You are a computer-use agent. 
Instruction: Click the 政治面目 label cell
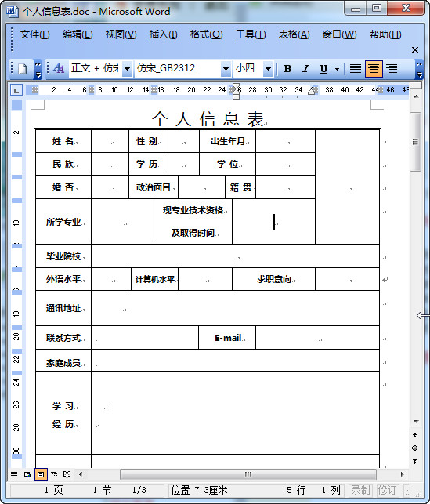pos(154,187)
